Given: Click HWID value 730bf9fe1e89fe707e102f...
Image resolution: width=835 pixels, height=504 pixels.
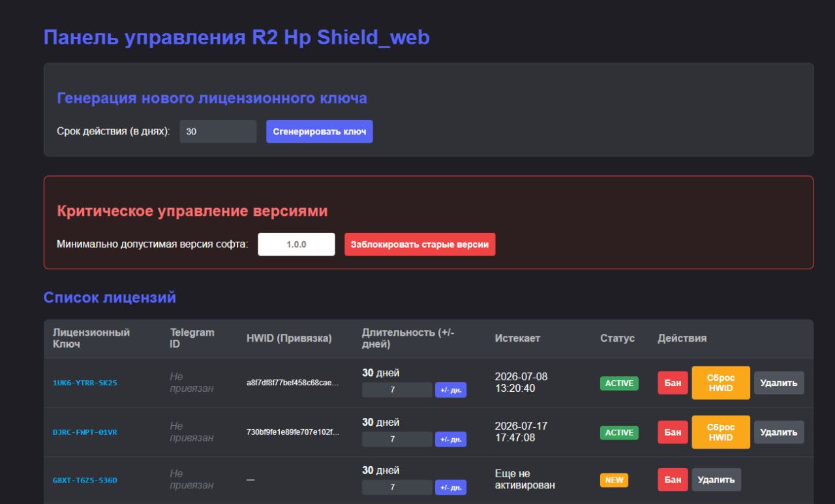Looking at the screenshot, I should click(x=292, y=432).
